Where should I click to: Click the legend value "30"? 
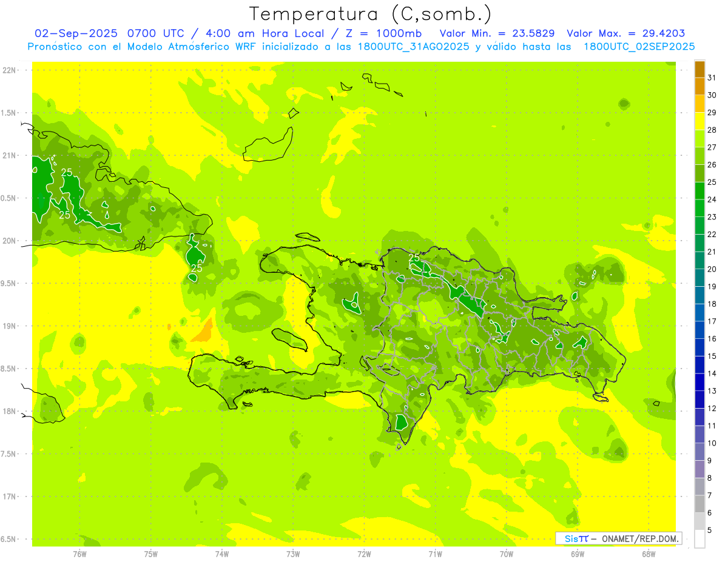pyautogui.click(x=712, y=95)
